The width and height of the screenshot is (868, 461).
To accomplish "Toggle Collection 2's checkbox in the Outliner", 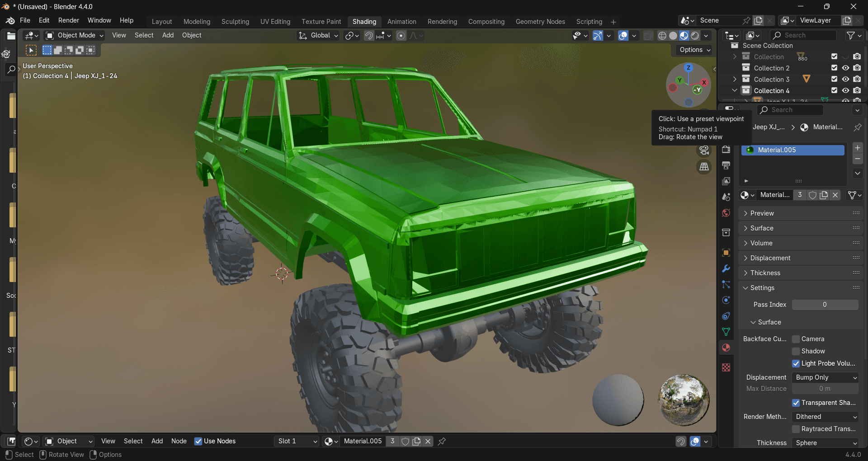I will pos(834,68).
